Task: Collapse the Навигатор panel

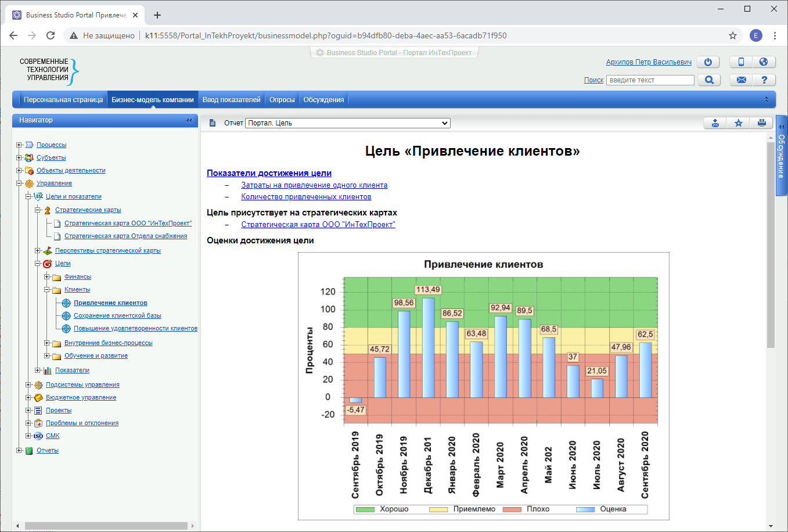Action: coord(189,120)
